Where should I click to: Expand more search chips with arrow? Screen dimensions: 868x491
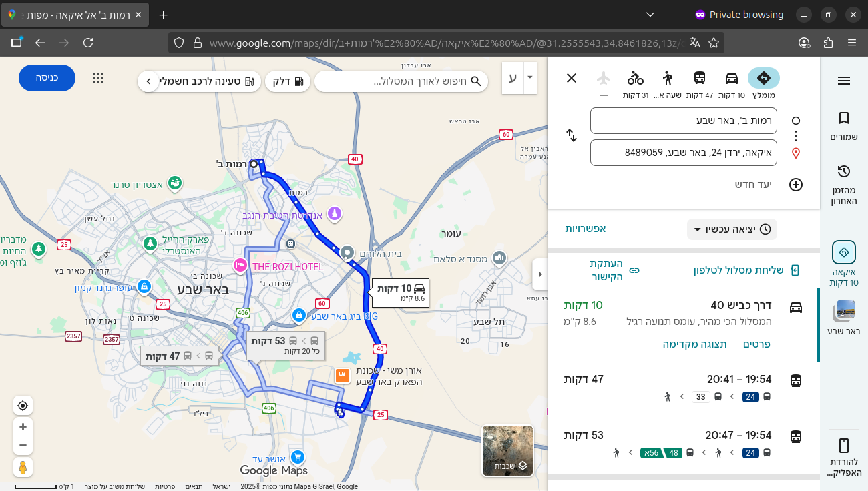point(148,81)
